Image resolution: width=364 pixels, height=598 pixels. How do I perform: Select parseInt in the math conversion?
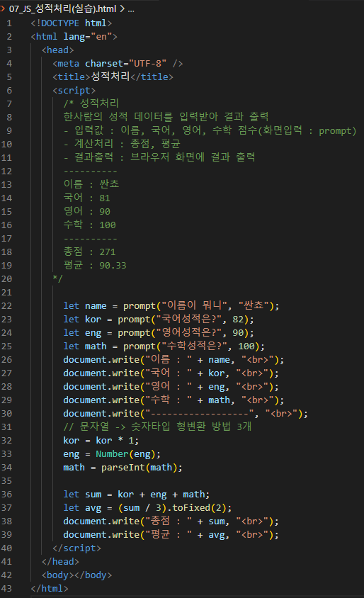[123, 467]
